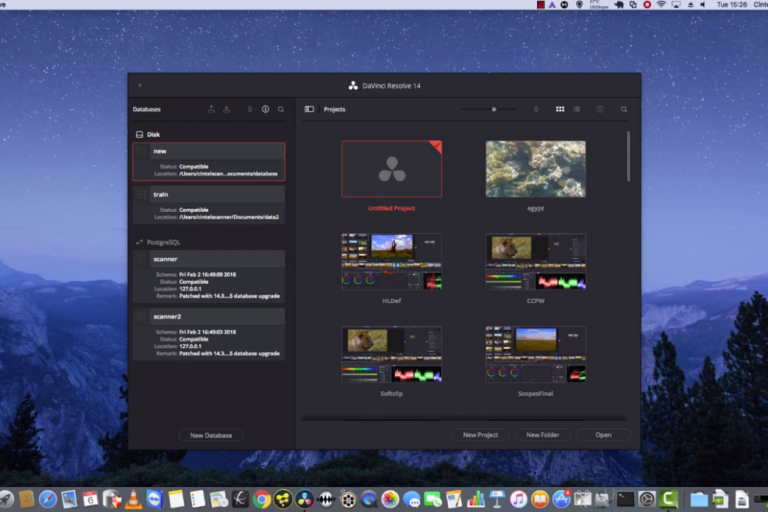Open Photos app icon in the dock
Image resolution: width=768 pixels, height=512 pixels.
click(x=390, y=499)
